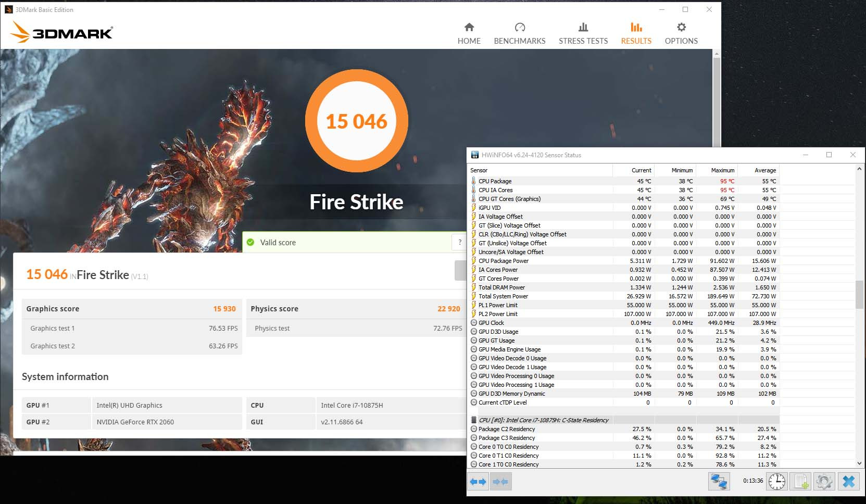Select the PL2 Power Limit sensor label
The image size is (866, 504).
[x=498, y=313]
